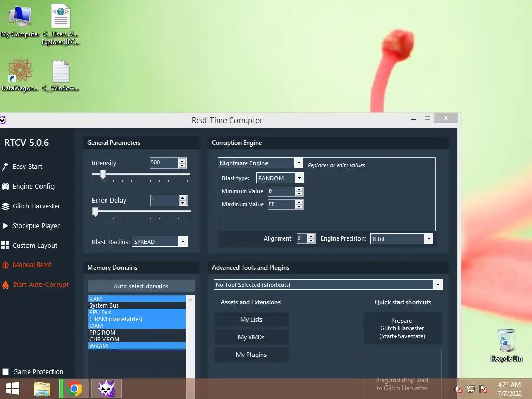Open File Explorer from the taskbar
This screenshot has width=532, height=399.
42,389
